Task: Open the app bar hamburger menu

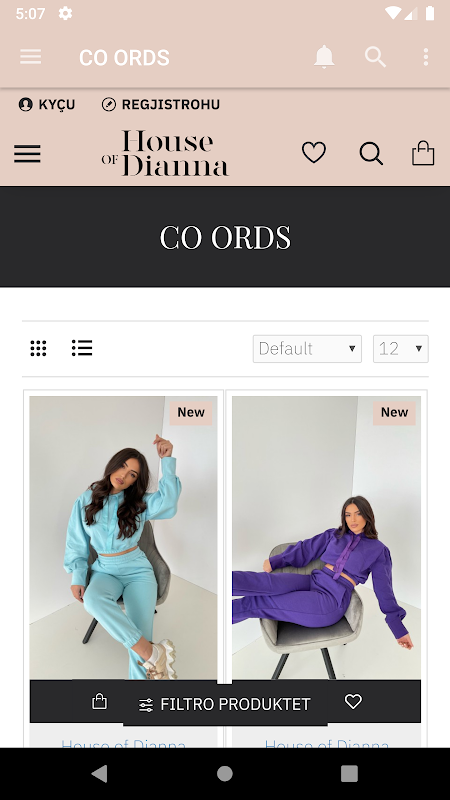Action: (31, 57)
